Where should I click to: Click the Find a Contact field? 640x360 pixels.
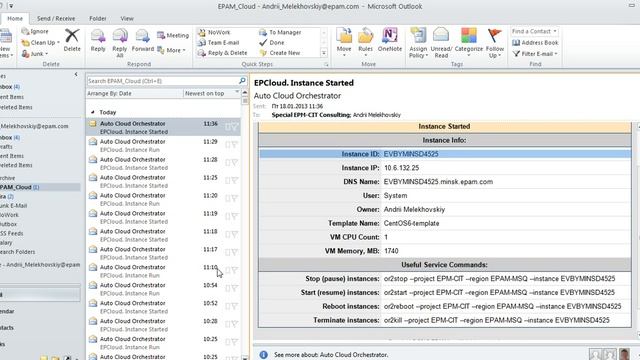[534, 31]
